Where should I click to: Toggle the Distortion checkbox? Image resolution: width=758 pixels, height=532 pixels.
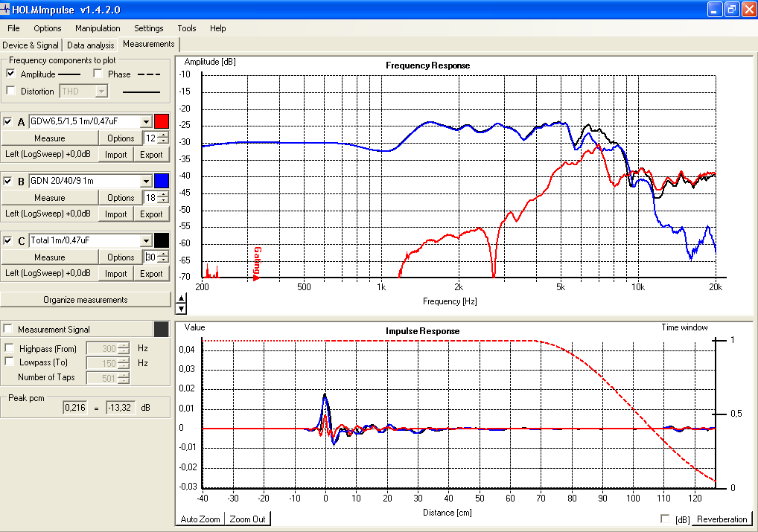pos(11,90)
